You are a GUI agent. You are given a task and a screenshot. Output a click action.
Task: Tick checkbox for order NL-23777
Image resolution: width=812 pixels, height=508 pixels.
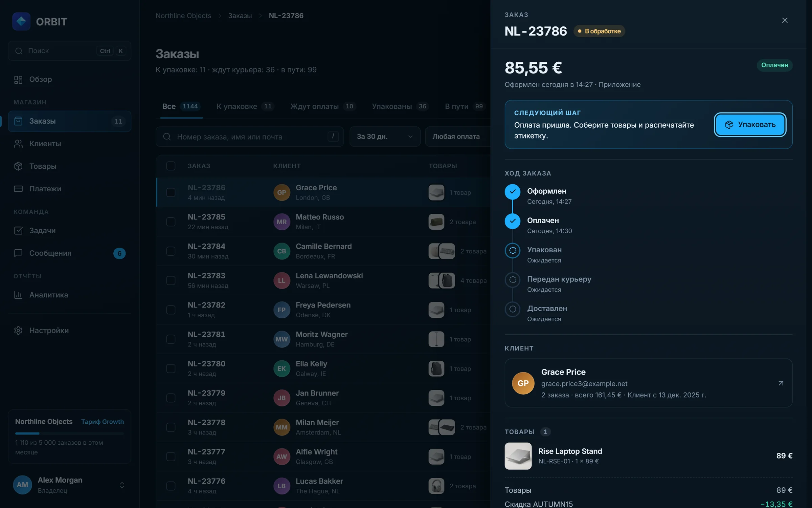[171, 457]
